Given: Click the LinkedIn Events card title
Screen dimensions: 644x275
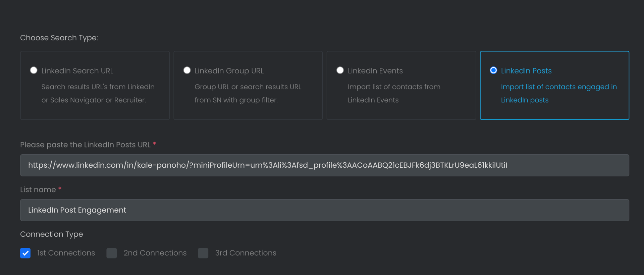Looking at the screenshot, I should 375,71.
